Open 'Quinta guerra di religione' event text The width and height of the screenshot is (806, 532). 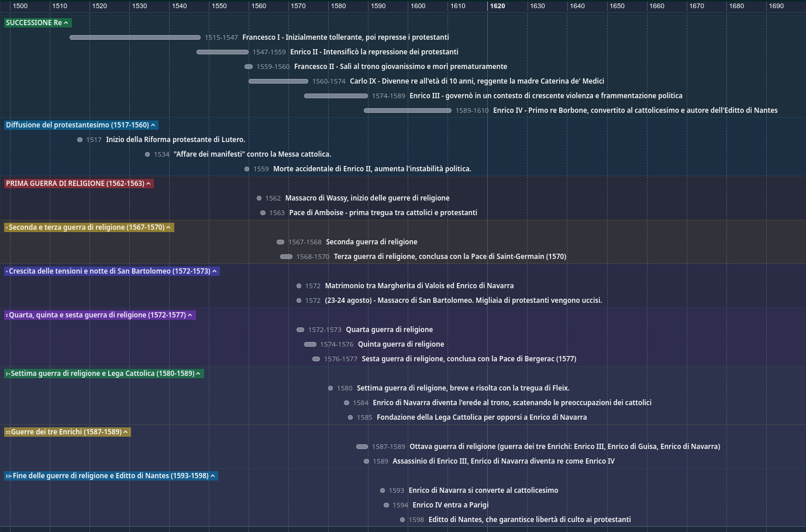[401, 344]
